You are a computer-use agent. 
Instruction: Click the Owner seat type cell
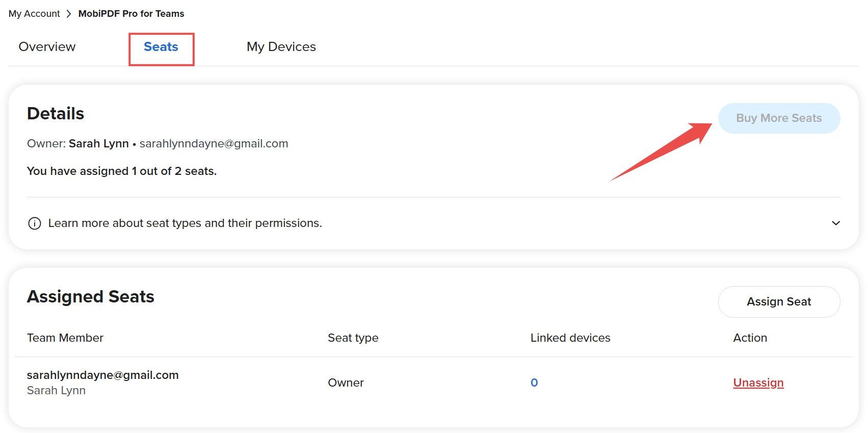click(x=346, y=383)
